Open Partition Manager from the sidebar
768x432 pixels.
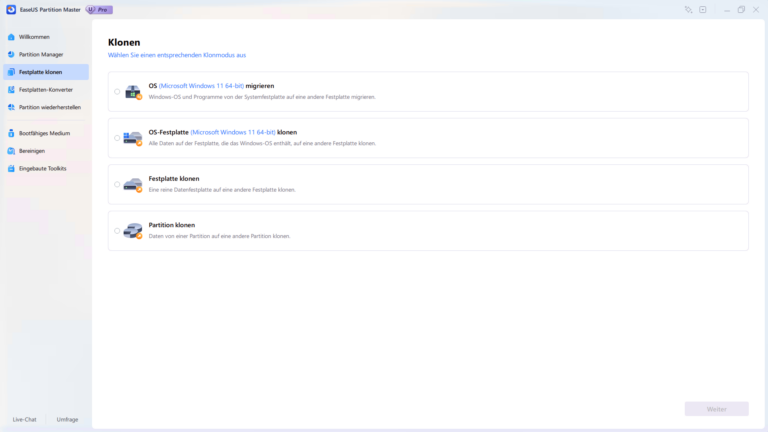click(x=46, y=54)
